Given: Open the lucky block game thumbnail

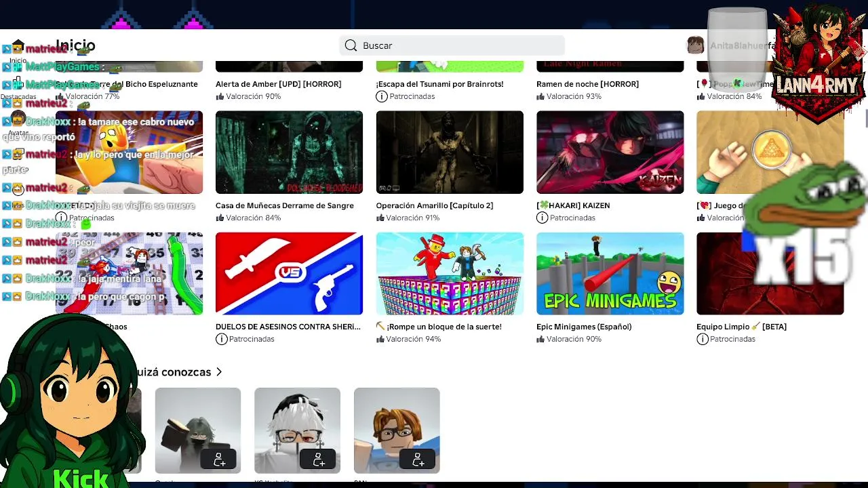Looking at the screenshot, I should point(450,274).
